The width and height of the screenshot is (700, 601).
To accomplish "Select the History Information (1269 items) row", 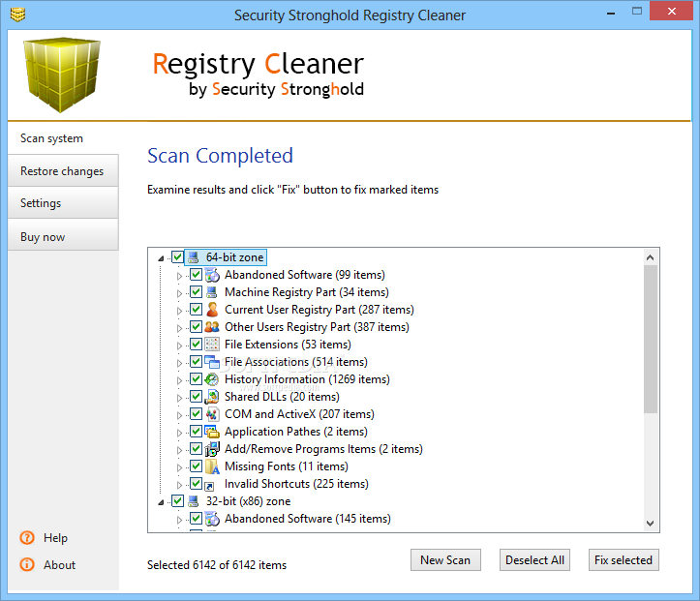I will pos(307,379).
